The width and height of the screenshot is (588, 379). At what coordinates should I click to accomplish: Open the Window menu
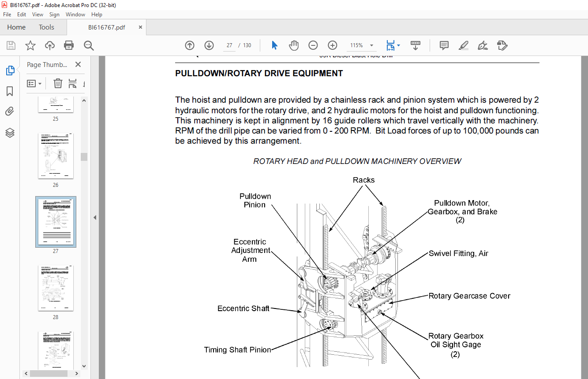(75, 15)
